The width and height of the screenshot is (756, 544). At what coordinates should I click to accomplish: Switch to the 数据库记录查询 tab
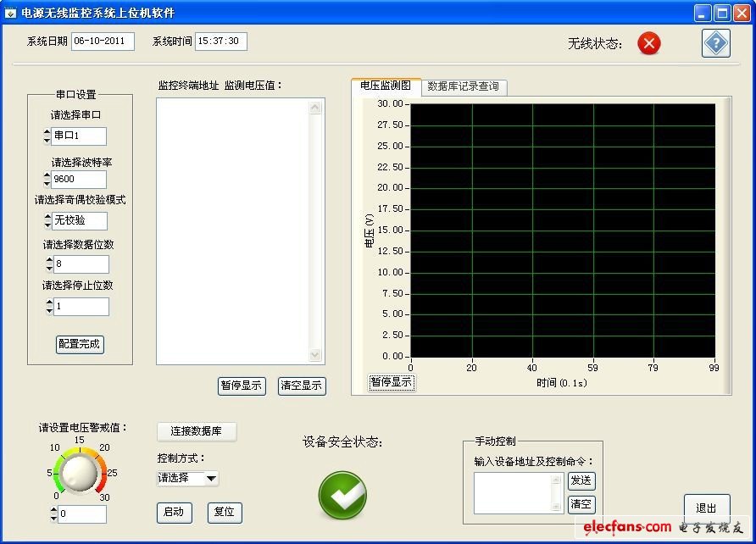click(x=465, y=86)
